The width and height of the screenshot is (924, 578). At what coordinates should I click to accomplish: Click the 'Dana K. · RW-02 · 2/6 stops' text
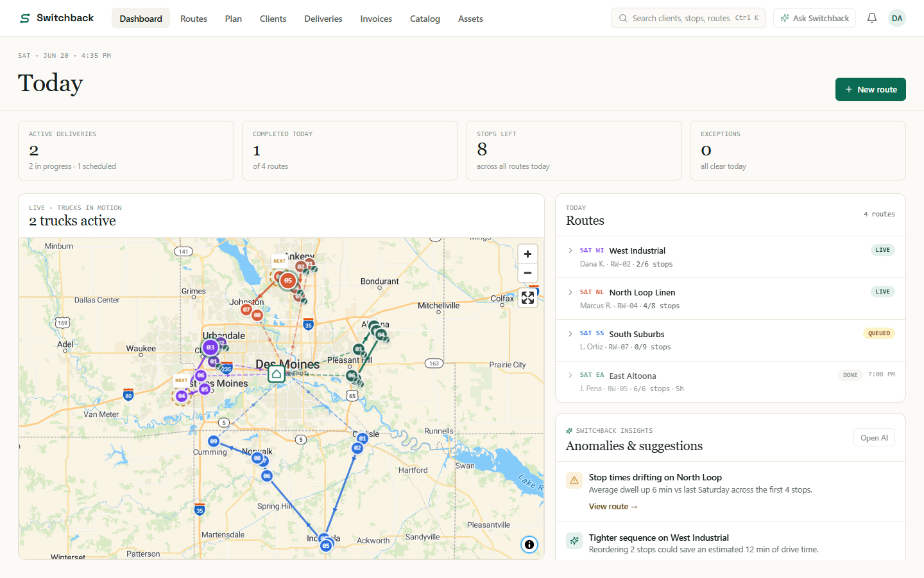pos(626,264)
